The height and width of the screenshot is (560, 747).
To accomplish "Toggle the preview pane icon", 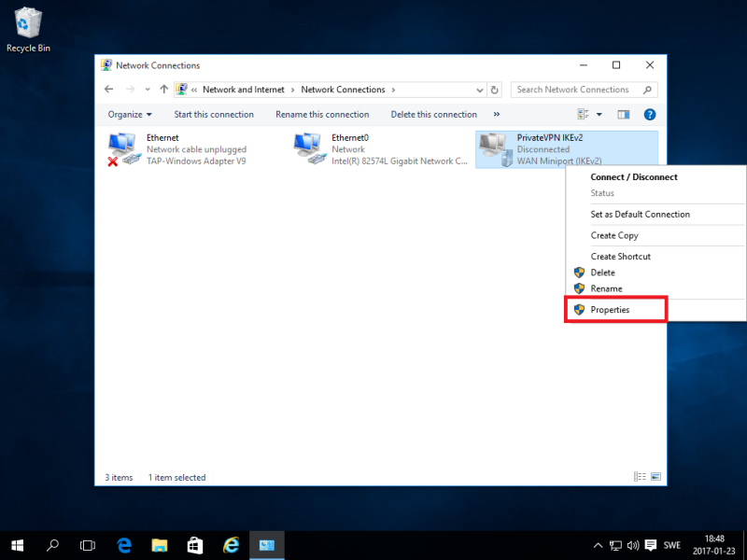I will coord(624,115).
